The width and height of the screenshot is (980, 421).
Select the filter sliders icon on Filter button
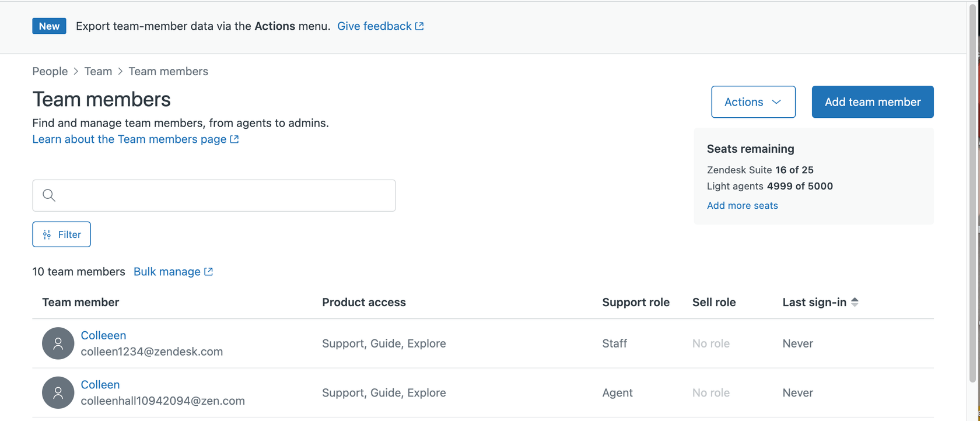46,234
